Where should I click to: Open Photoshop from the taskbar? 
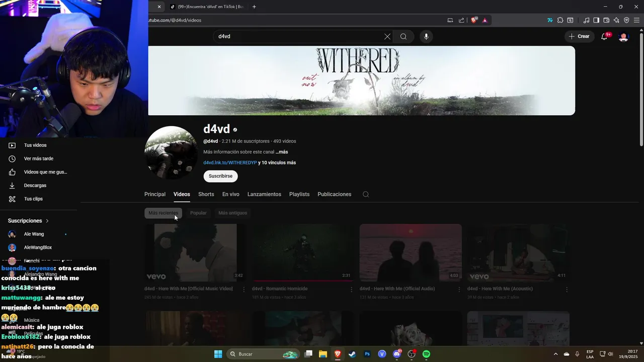coord(367,354)
